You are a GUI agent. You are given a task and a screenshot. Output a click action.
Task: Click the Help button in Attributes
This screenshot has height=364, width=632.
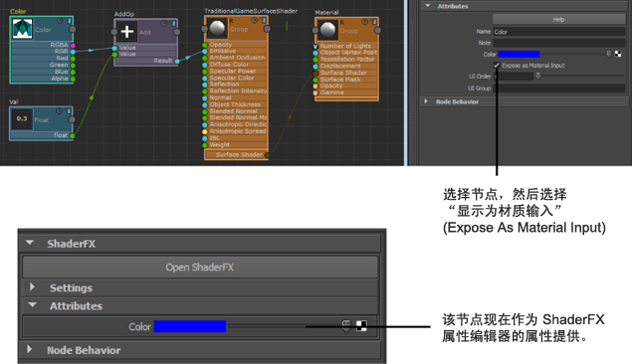point(558,19)
